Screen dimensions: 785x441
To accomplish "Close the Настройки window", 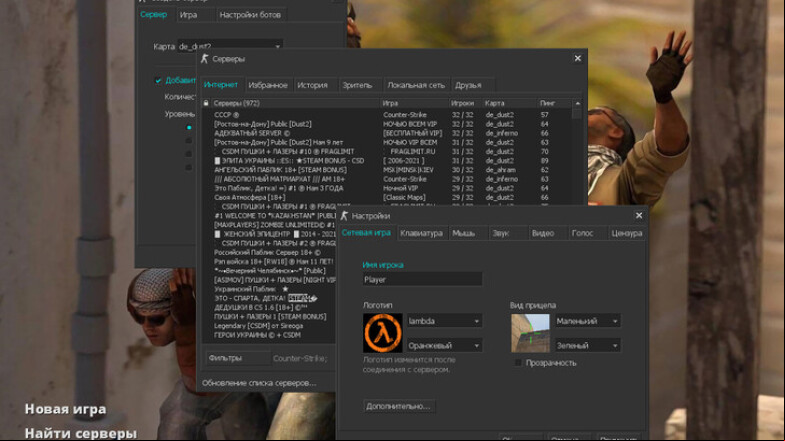I will [x=639, y=215].
